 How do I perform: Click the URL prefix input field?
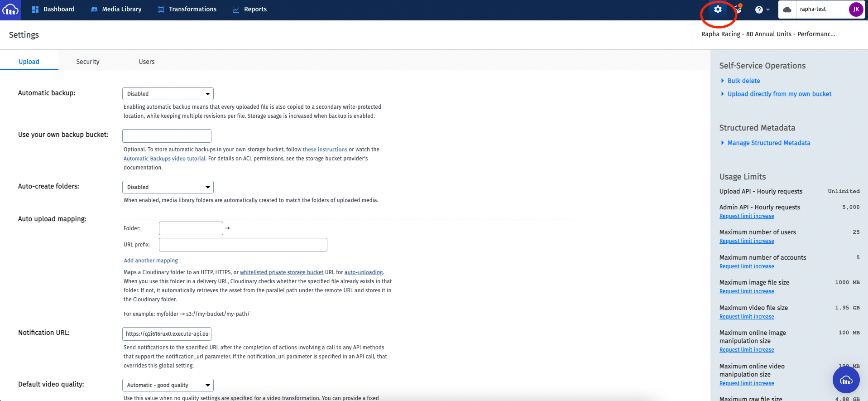243,245
